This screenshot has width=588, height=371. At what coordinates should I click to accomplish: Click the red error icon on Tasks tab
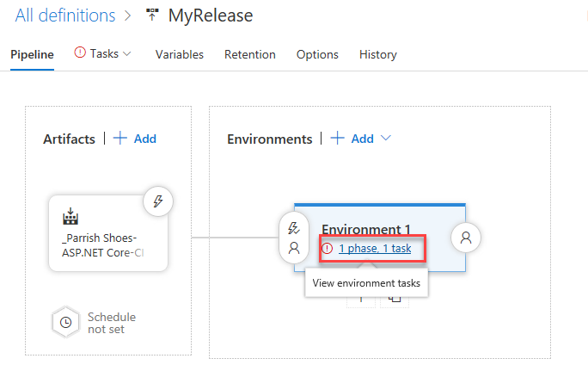80,53
